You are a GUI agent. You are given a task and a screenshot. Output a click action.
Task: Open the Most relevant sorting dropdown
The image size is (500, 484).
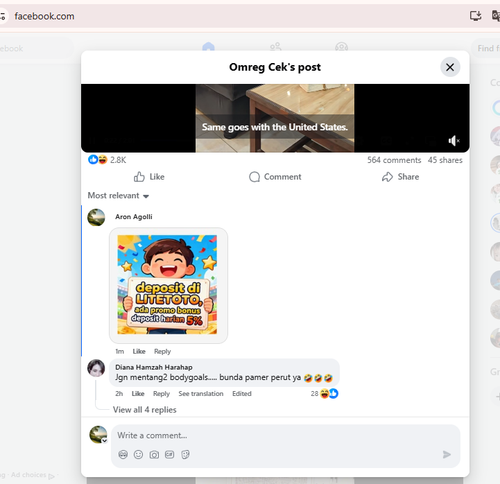click(118, 196)
